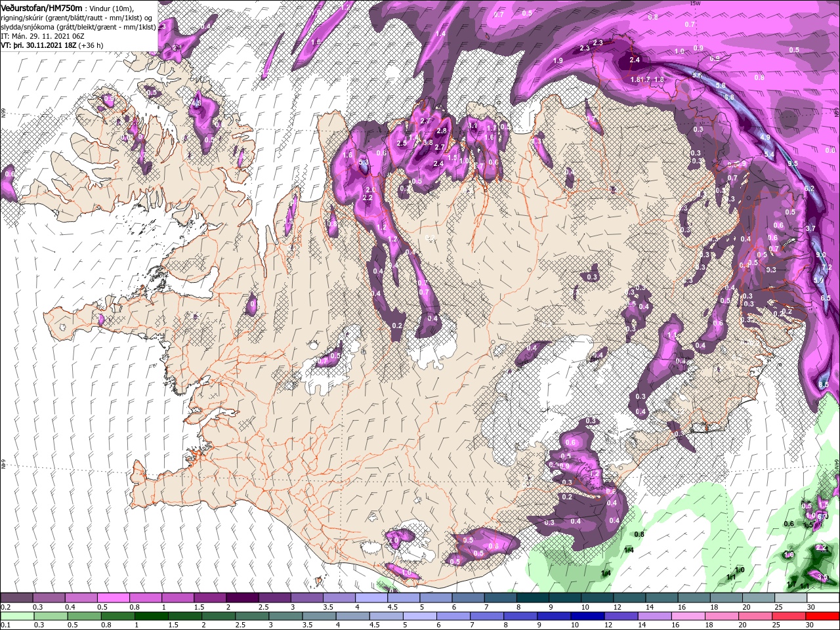
Task: Select rain scale pink swatch between 16 and 18
Action: point(689,616)
